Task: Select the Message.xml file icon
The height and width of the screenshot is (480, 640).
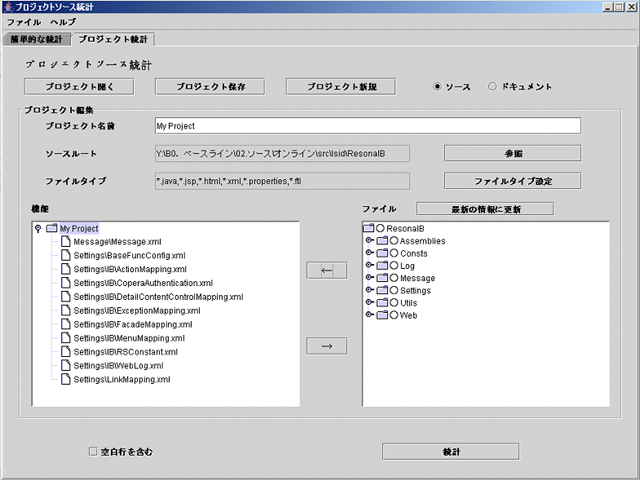Action: (66, 242)
